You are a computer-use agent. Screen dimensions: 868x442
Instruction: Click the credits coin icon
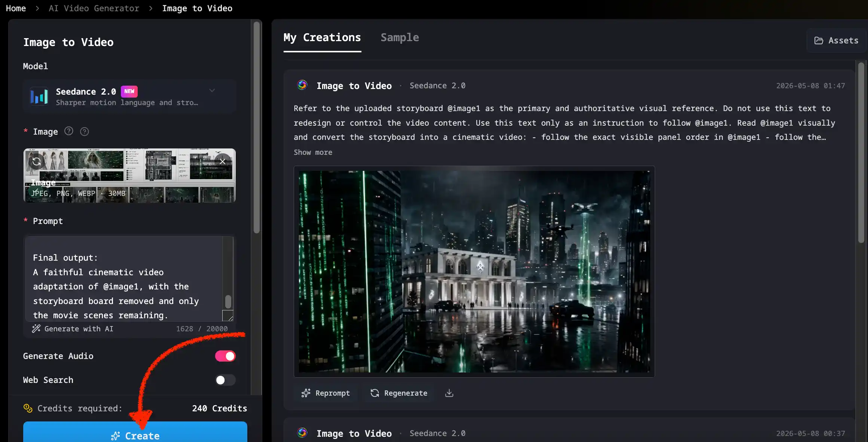pos(28,408)
